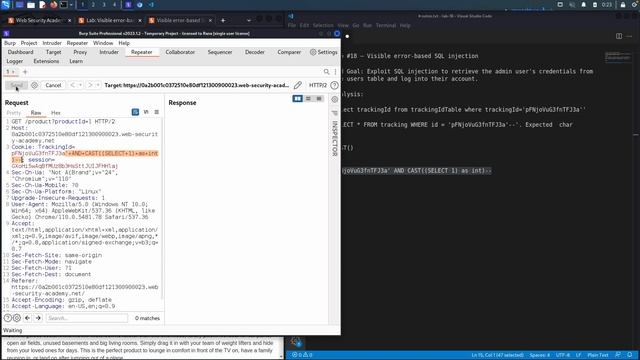Image resolution: width=640 pixels, height=360 pixels.
Task: Switch to workspace 2 in the panel
Action: point(93,5)
